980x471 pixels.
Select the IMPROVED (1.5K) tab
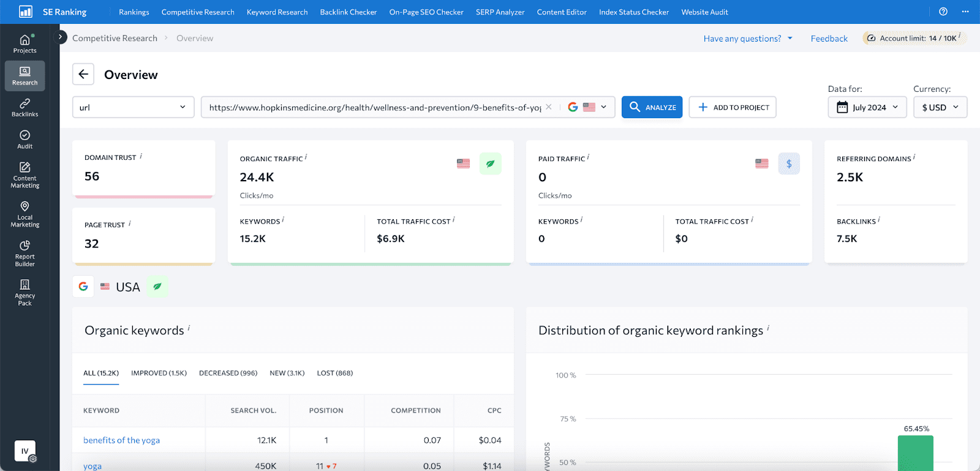point(159,373)
